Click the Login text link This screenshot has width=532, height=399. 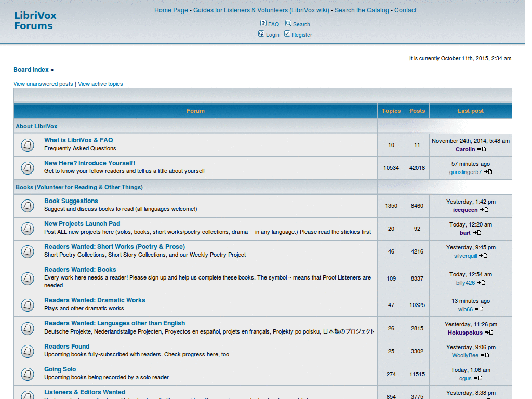coord(272,35)
